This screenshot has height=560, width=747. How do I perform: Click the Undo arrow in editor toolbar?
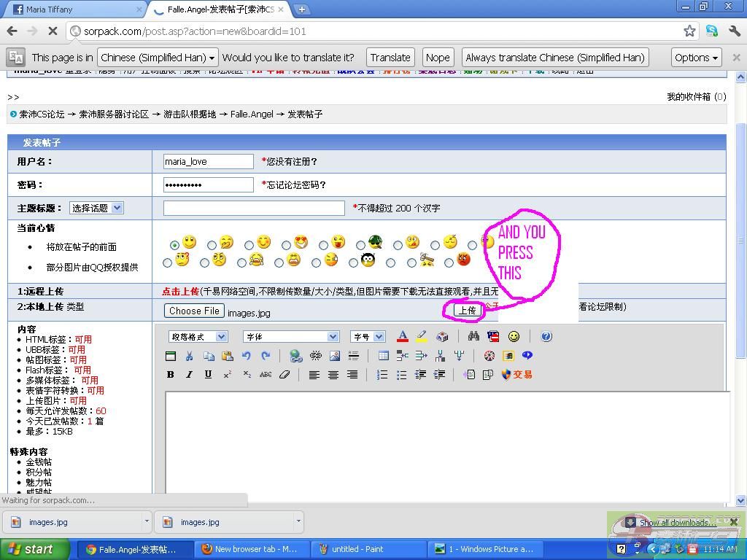[247, 356]
